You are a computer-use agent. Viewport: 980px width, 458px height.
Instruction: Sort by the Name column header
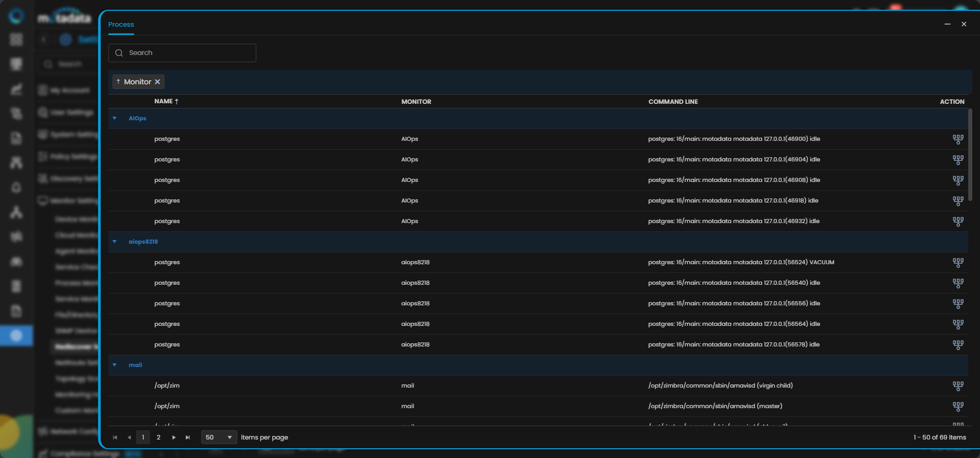166,101
